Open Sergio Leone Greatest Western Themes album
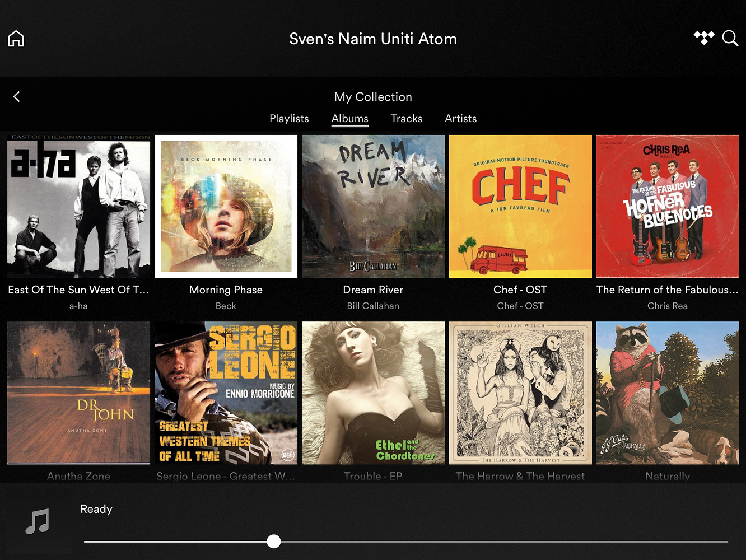Image resolution: width=746 pixels, height=560 pixels. [226, 393]
